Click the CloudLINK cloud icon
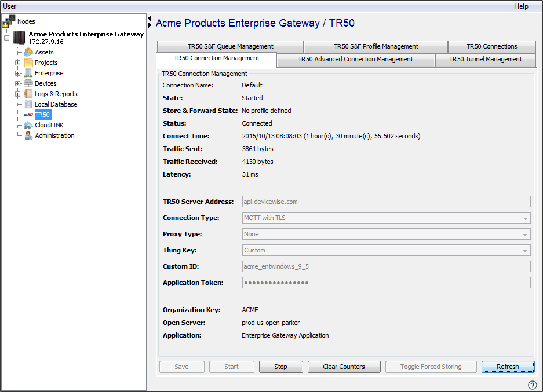The height and width of the screenshot is (392, 543). coord(28,125)
